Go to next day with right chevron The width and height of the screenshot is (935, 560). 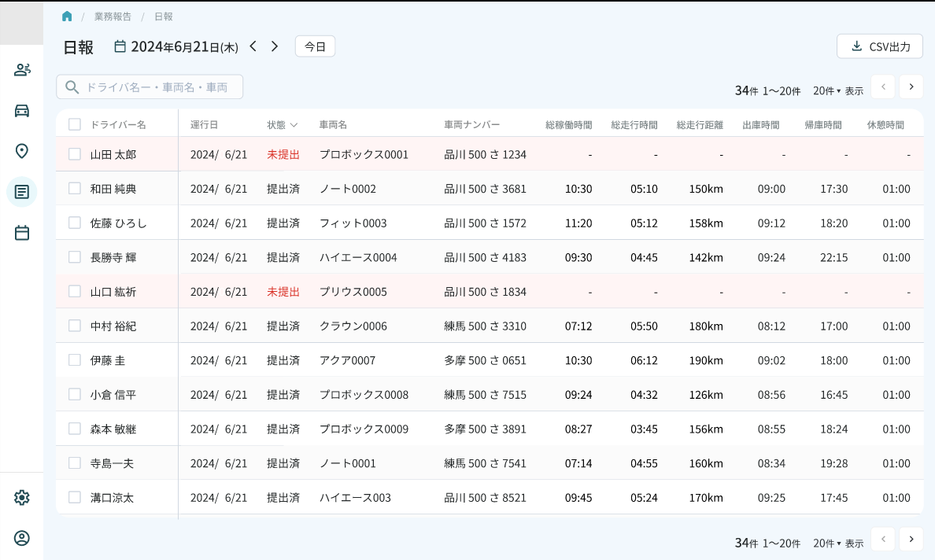click(x=275, y=46)
